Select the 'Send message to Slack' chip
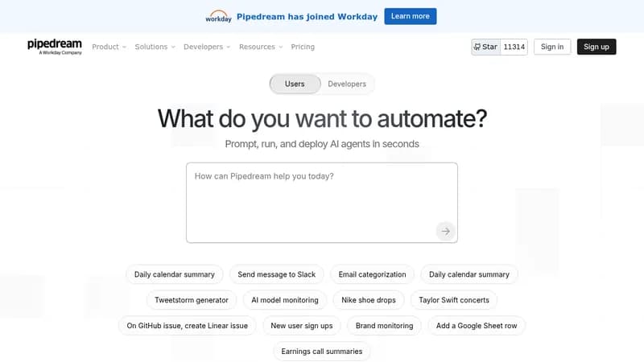 click(x=276, y=274)
